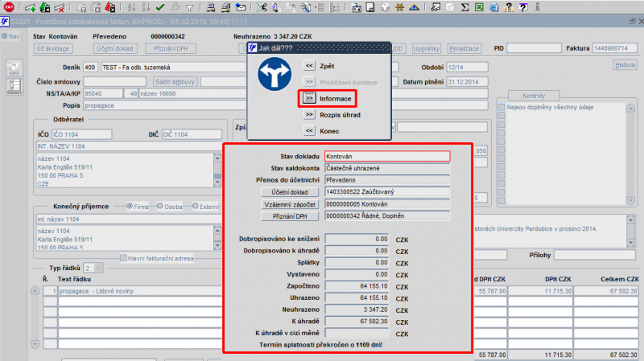The width and height of the screenshot is (644, 361).
Task: Expand the Typ řádků dropdown
Action: (97, 267)
